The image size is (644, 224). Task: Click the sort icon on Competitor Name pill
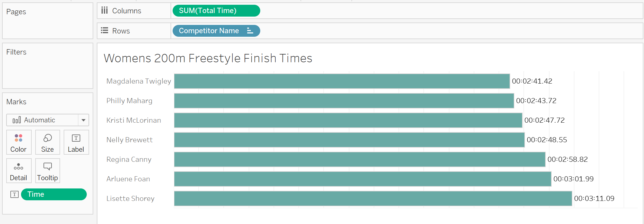[250, 31]
